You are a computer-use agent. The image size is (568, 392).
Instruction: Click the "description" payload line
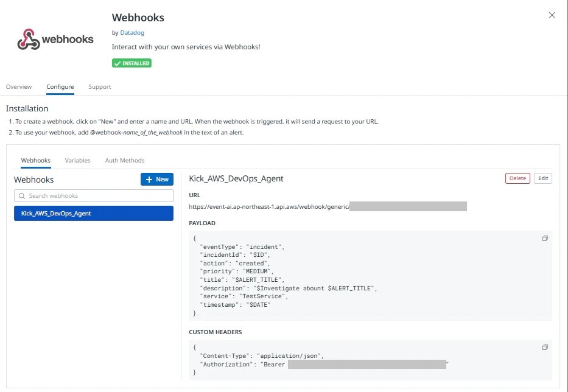pyautogui.click(x=289, y=289)
